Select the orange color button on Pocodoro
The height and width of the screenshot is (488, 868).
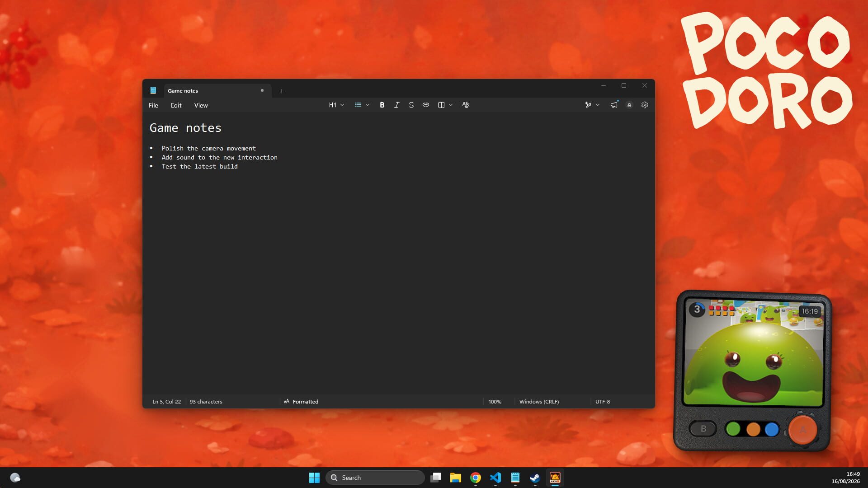click(753, 429)
